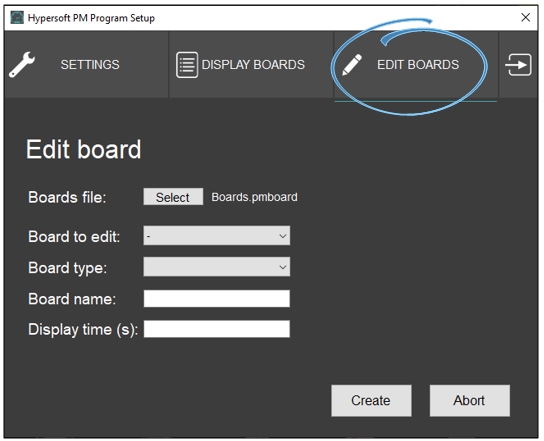
Task: Click the Edit board heading
Action: coord(84,149)
